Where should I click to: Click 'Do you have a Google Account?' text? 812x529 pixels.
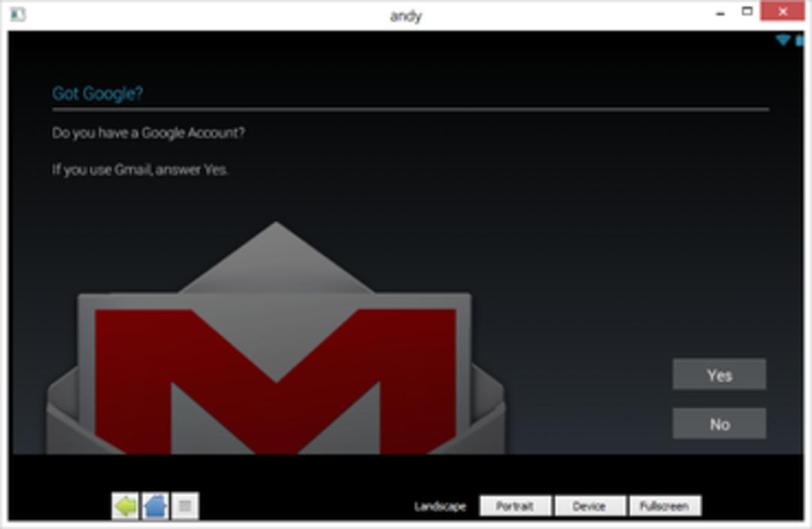[149, 133]
